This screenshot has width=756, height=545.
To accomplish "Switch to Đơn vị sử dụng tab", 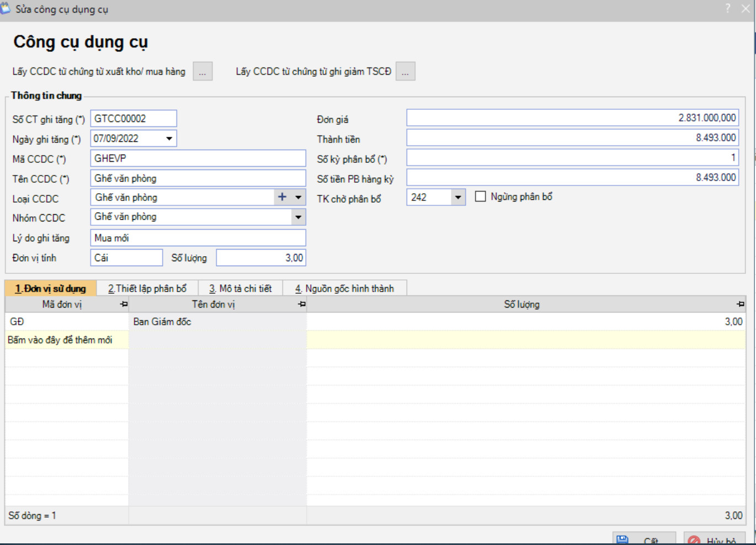I will (51, 288).
